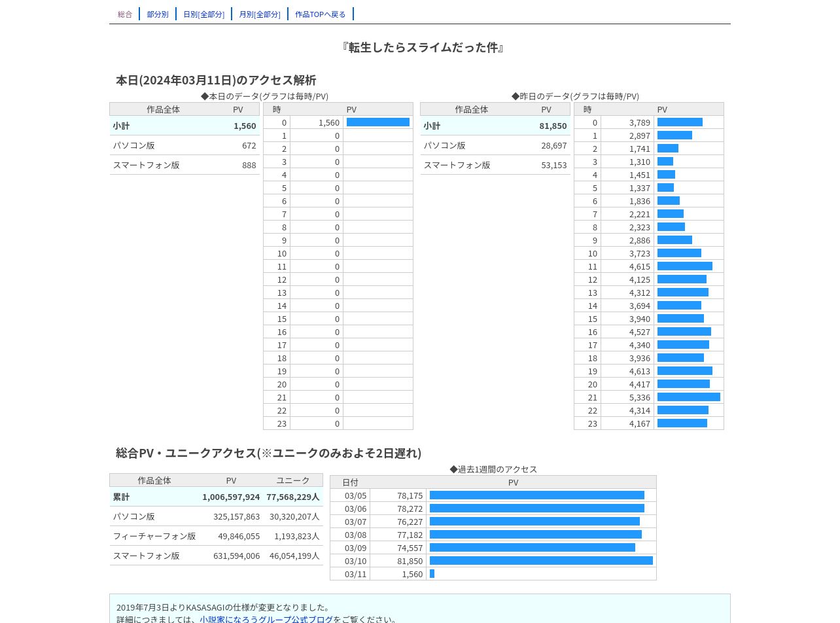The image size is (840, 623).
Task: Click today's スマートフォン版 value 888
Action: 249,165
